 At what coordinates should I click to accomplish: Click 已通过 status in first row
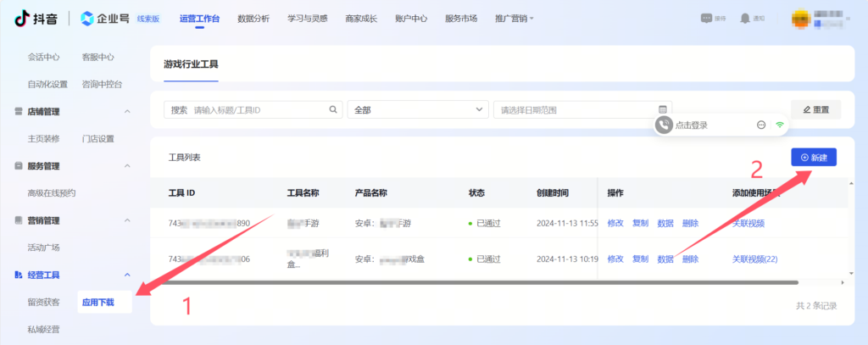(x=484, y=223)
